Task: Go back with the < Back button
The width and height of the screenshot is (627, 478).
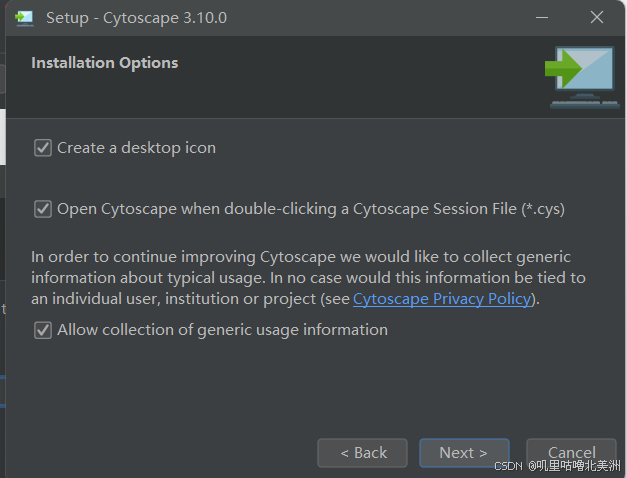Action: click(x=362, y=453)
